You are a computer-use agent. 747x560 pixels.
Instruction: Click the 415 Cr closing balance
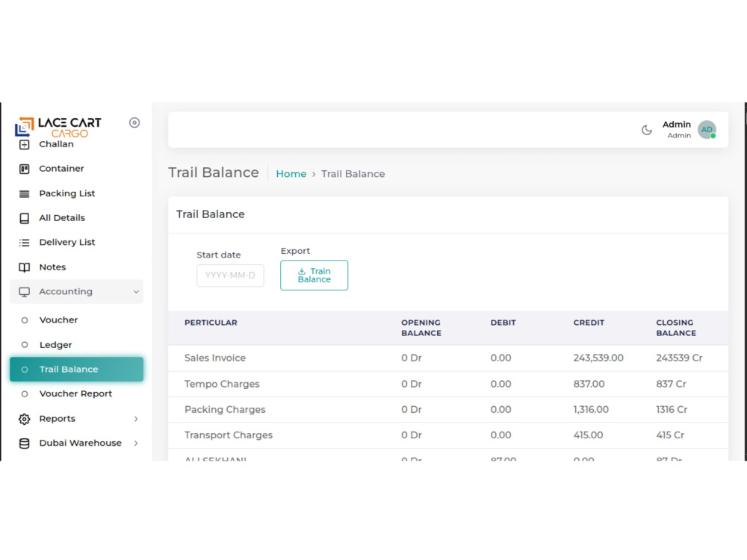670,435
